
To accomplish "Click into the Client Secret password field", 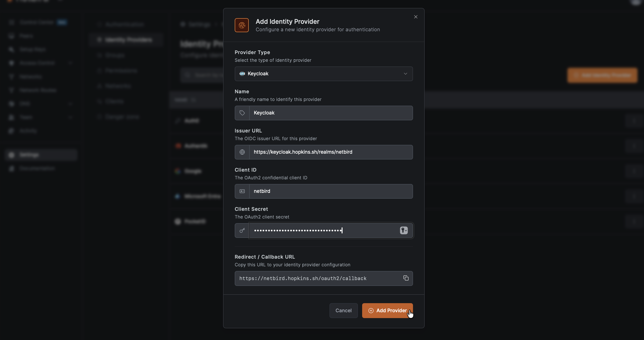I will click(322, 230).
